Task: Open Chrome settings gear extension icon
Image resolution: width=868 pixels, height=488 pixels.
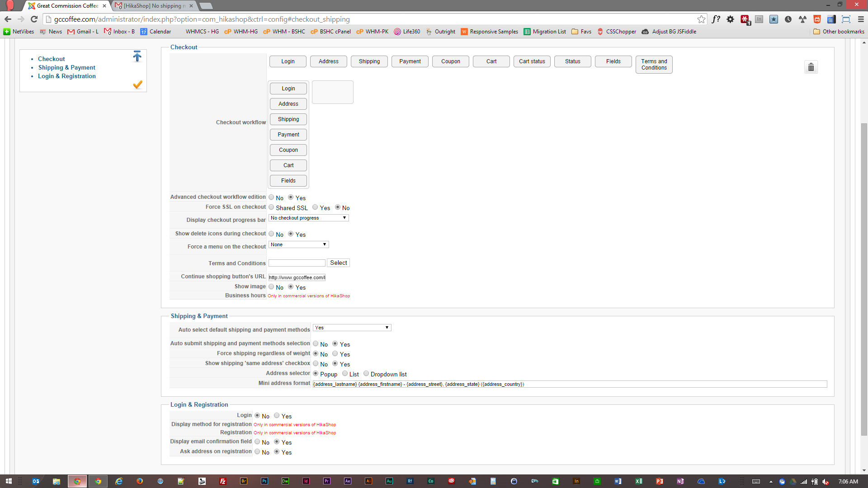Action: 730,19
